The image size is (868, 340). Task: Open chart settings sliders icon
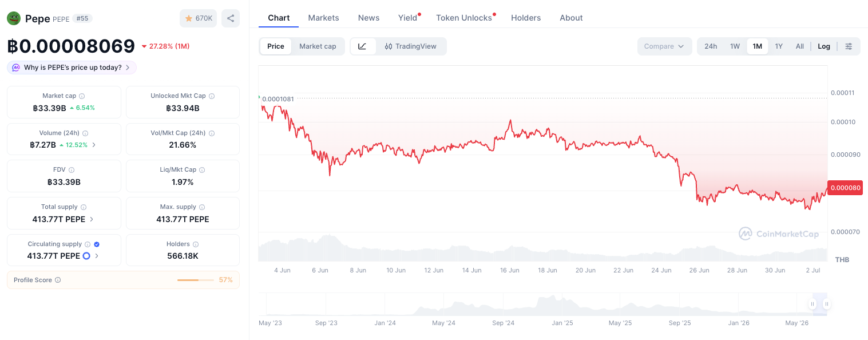[x=849, y=46]
